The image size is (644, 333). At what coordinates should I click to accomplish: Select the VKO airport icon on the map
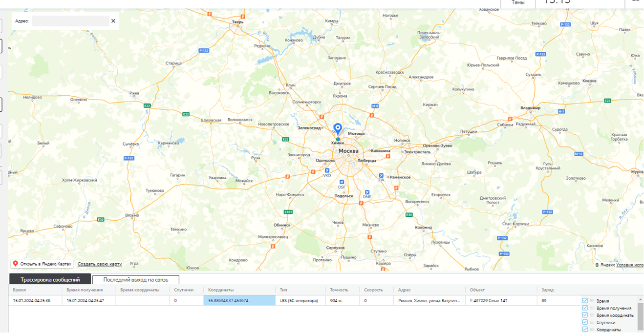tap(327, 170)
